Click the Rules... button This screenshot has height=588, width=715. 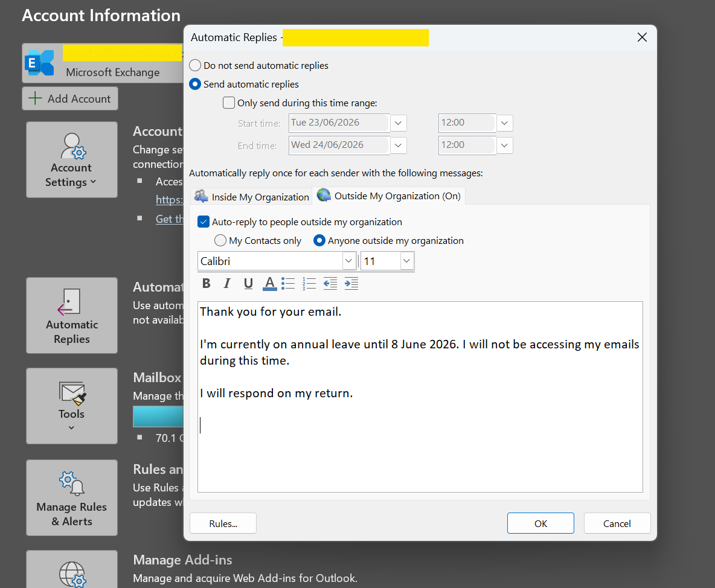223,523
